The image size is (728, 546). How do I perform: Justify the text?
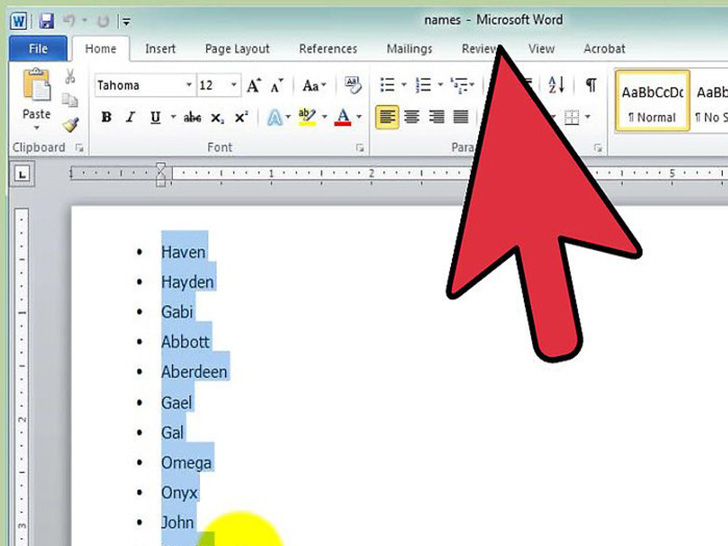(x=461, y=117)
